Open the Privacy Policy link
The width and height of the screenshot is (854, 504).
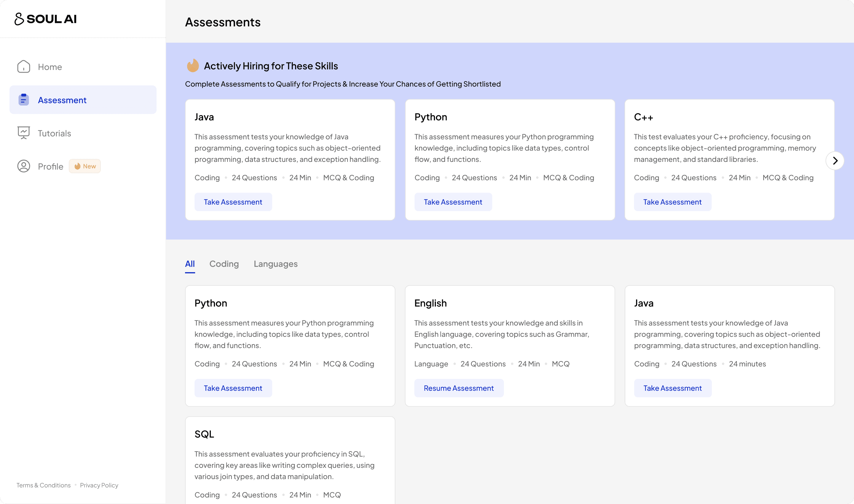click(99, 485)
